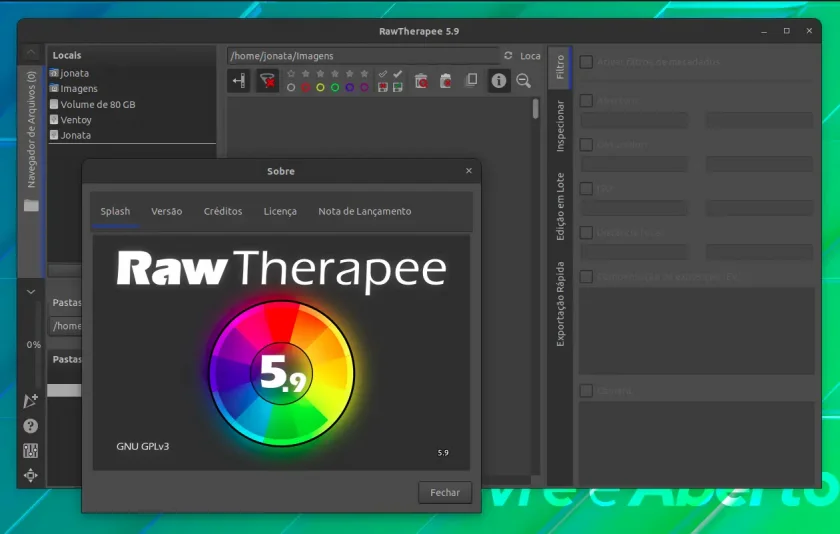Show images marked as not edited
Viewport: 840px width, 534px height.
(382, 74)
